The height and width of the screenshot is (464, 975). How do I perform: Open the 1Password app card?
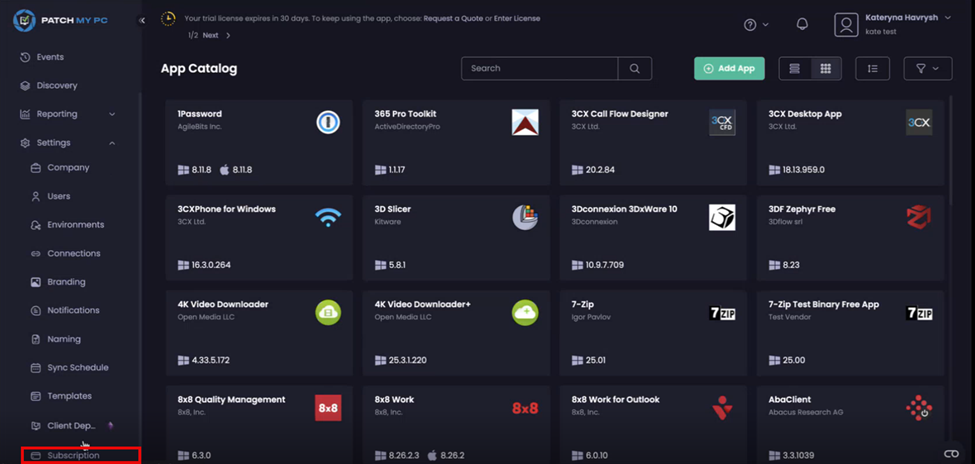pos(259,142)
